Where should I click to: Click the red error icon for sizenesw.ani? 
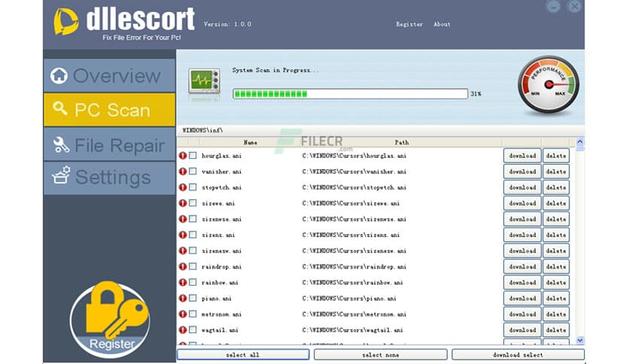pos(183,250)
